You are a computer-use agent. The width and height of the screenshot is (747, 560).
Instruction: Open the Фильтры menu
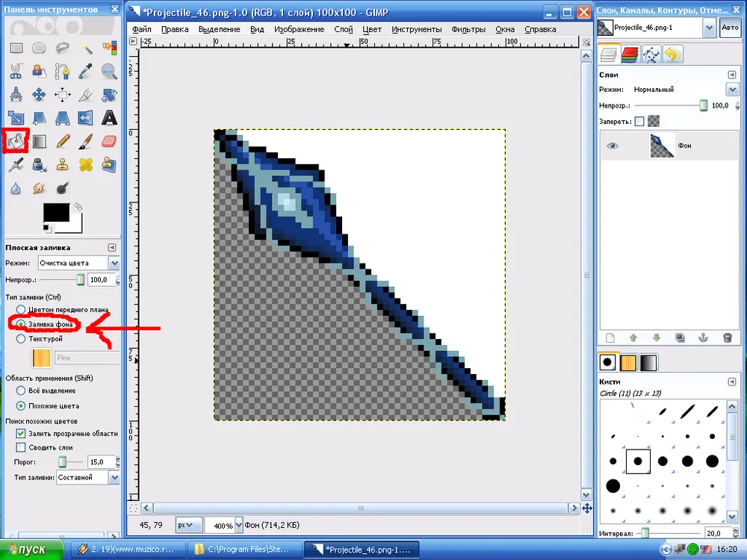click(x=468, y=29)
